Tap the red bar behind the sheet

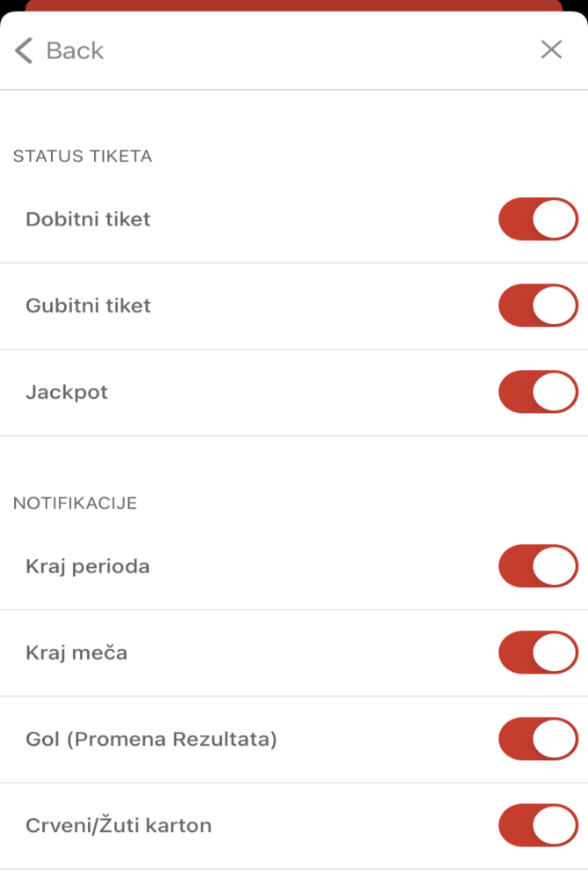(x=294, y=5)
